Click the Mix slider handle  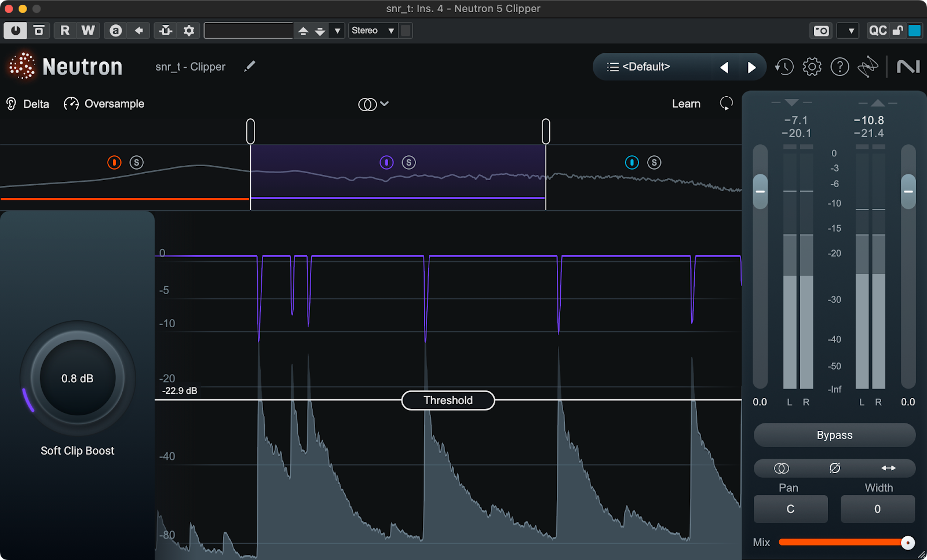pos(908,543)
